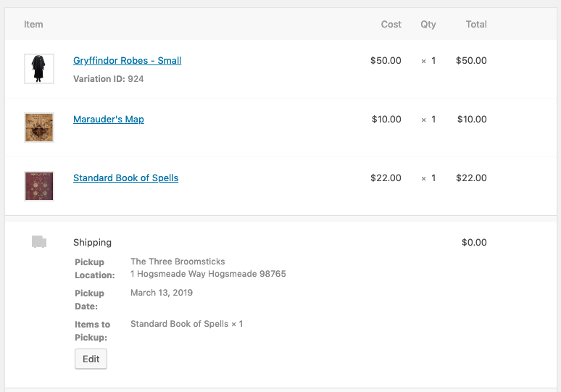The image size is (561, 392).
Task: Click The Three Broomsticks pickup location
Action: click(178, 262)
